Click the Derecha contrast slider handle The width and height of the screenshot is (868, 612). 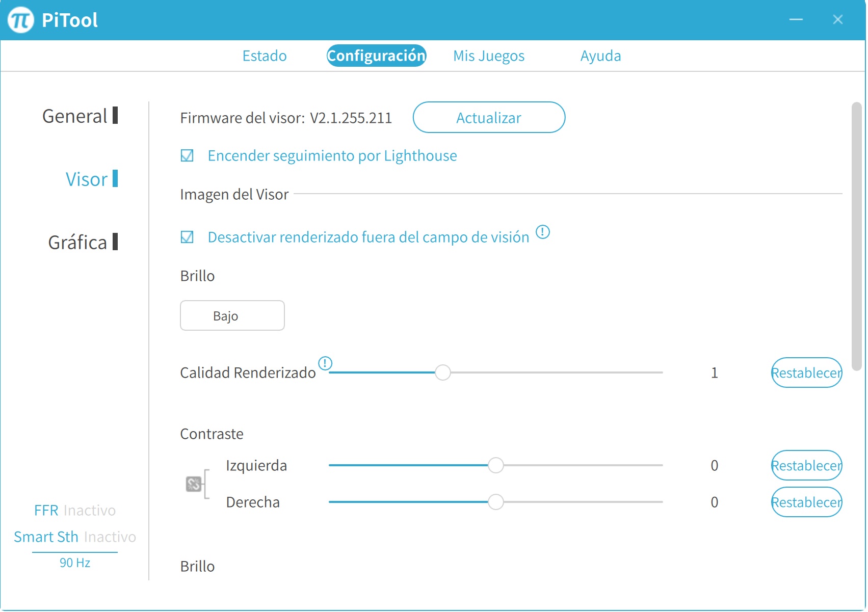496,502
